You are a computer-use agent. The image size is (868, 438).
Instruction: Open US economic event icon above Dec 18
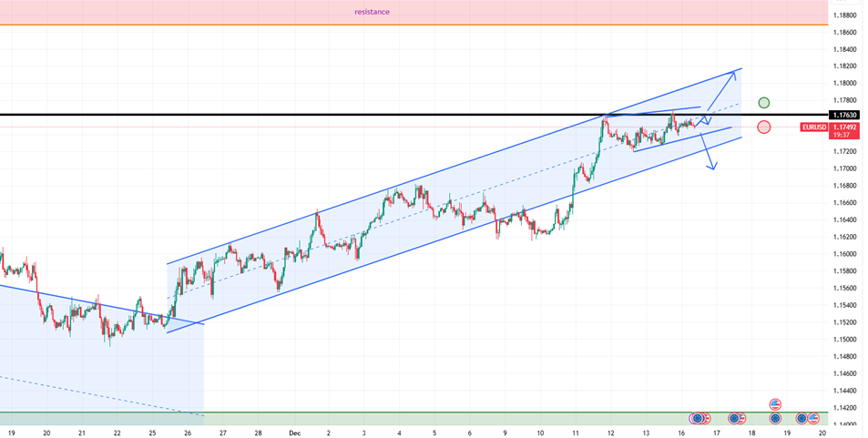coord(775,404)
